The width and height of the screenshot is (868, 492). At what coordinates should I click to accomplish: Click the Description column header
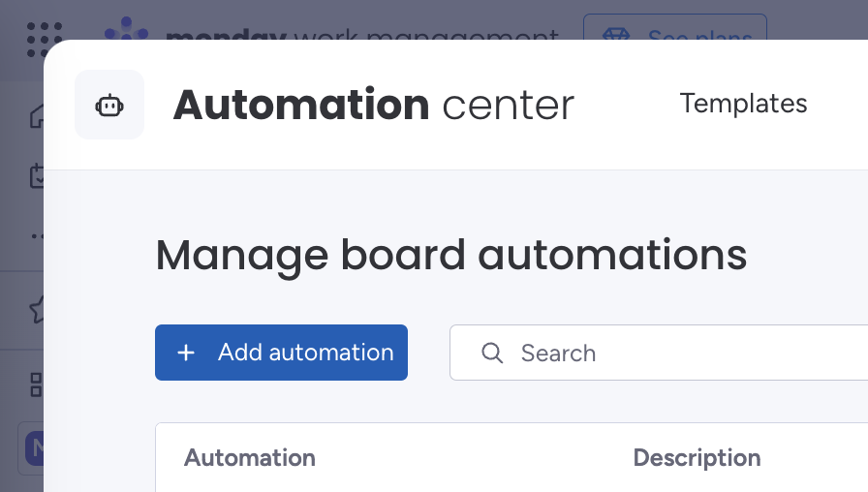(x=697, y=458)
